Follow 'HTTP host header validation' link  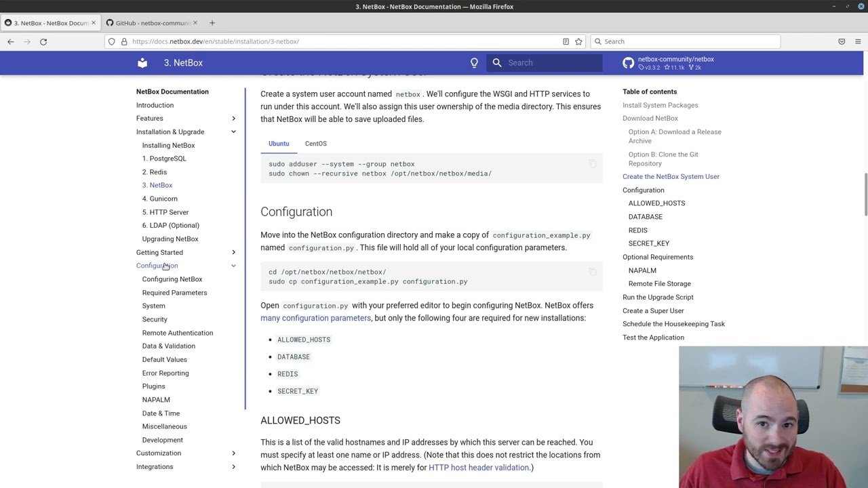click(479, 468)
